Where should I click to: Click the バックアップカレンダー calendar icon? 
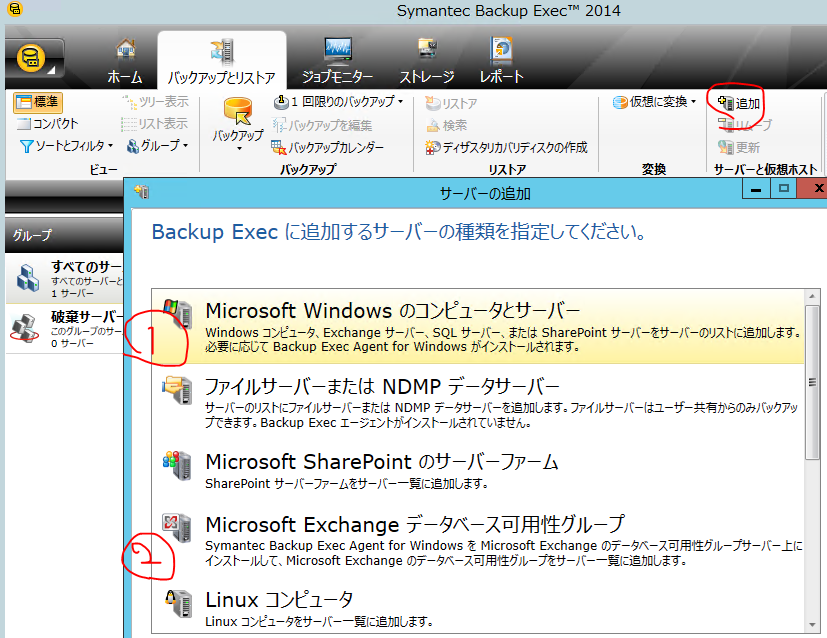click(x=278, y=147)
